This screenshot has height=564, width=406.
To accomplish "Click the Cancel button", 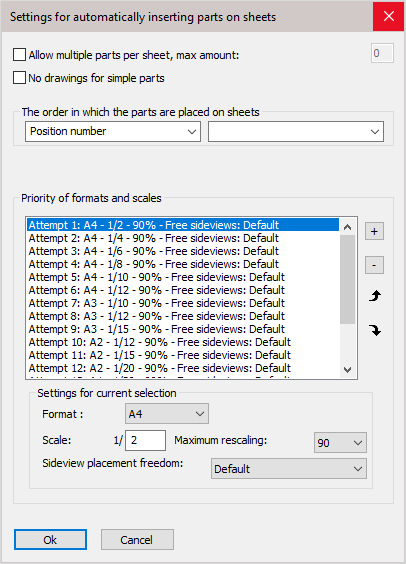I will 137,540.
